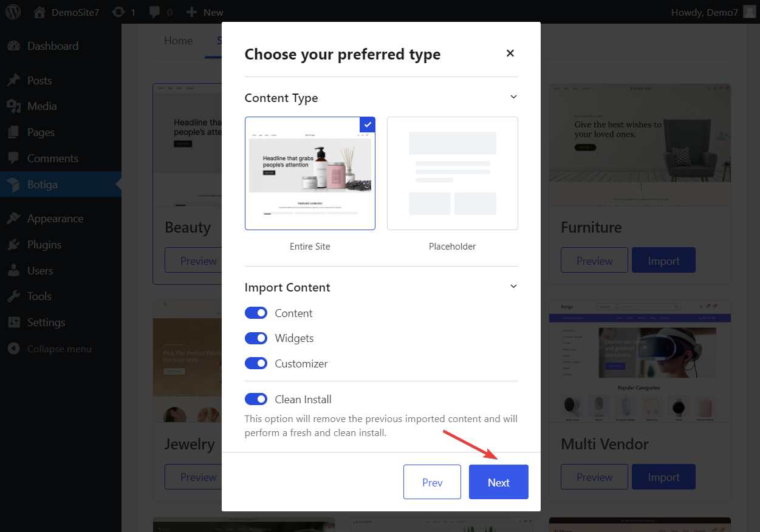The image size is (760, 532).
Task: Click the checkmark on Entire Site card
Action: pyautogui.click(x=367, y=124)
